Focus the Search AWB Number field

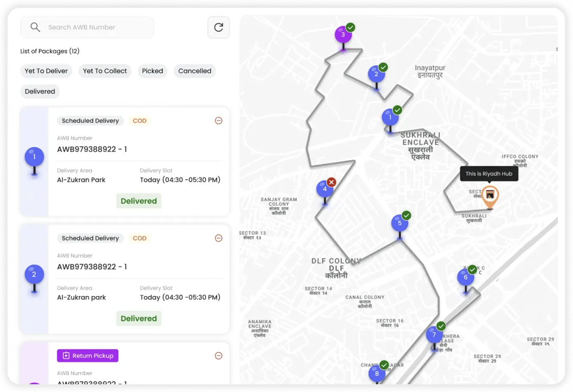[x=87, y=27]
